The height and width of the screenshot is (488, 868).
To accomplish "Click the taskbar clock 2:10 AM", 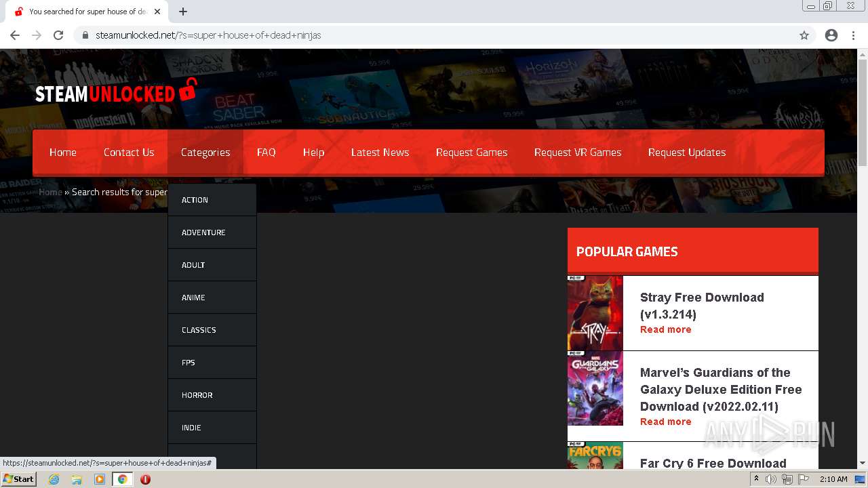I will click(833, 479).
